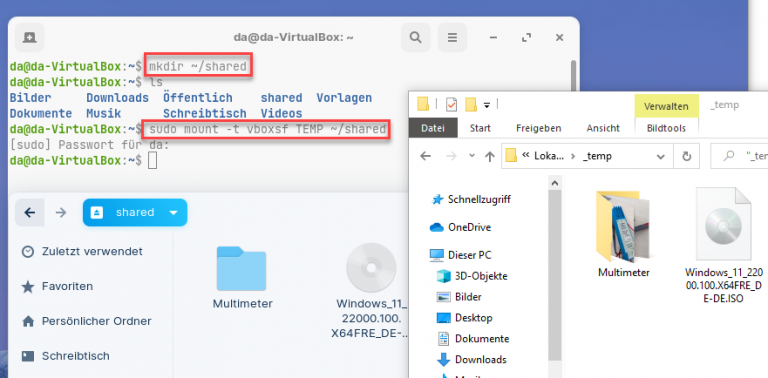Screen dimensions: 768x378
Task: Click the terminal command prompt cursor
Action: (153, 161)
